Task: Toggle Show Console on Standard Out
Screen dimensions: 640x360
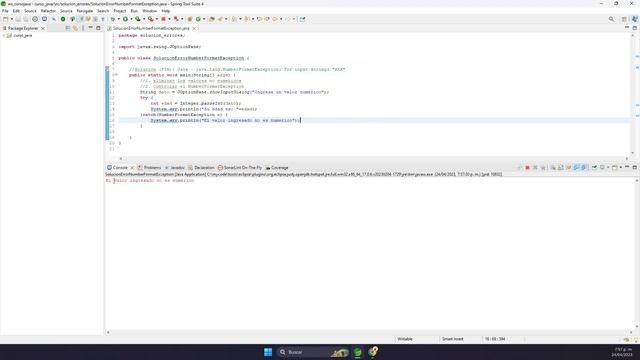Action: tap(577, 168)
